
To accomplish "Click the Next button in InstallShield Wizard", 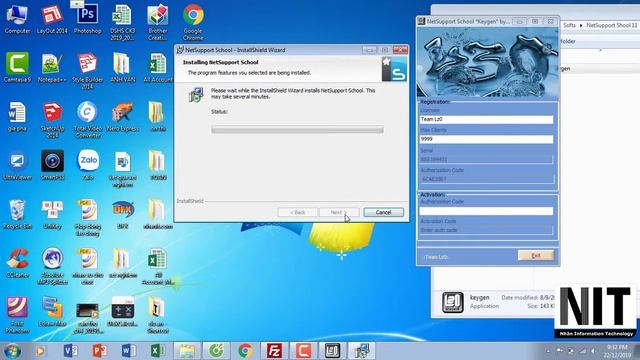I will (339, 212).
